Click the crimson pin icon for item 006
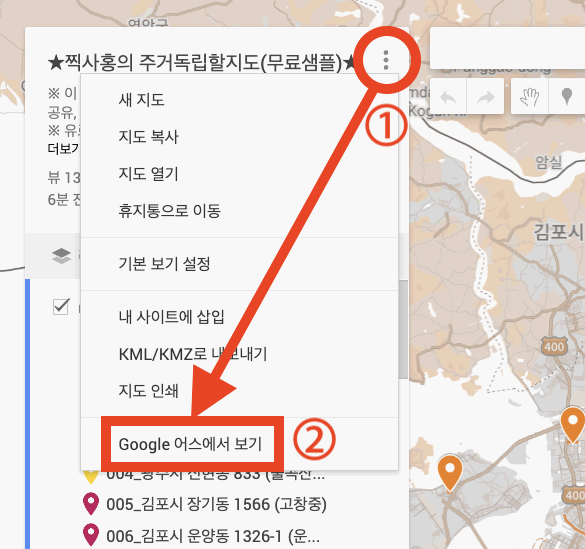The height and width of the screenshot is (549, 585). [x=91, y=534]
